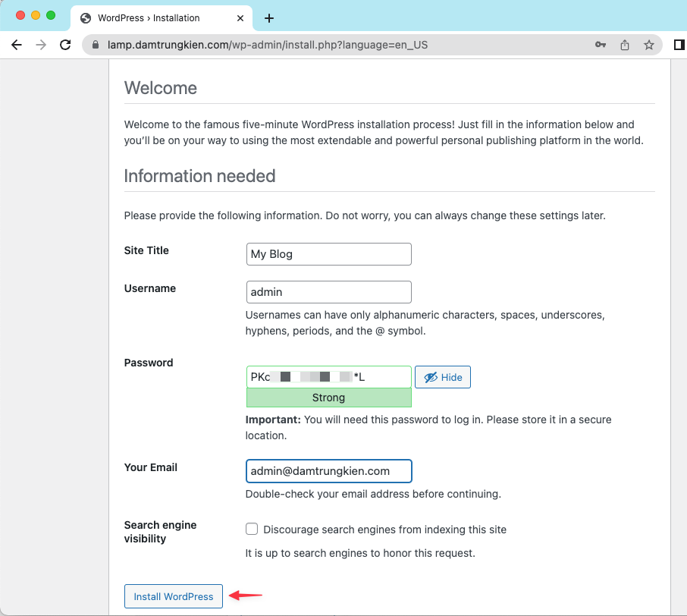Reload the installation page
The width and height of the screenshot is (687, 616).
point(65,45)
